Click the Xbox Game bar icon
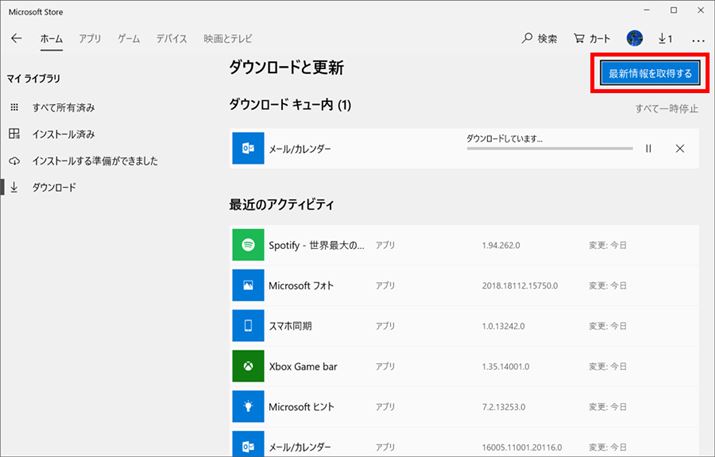The height and width of the screenshot is (457, 715). click(247, 366)
